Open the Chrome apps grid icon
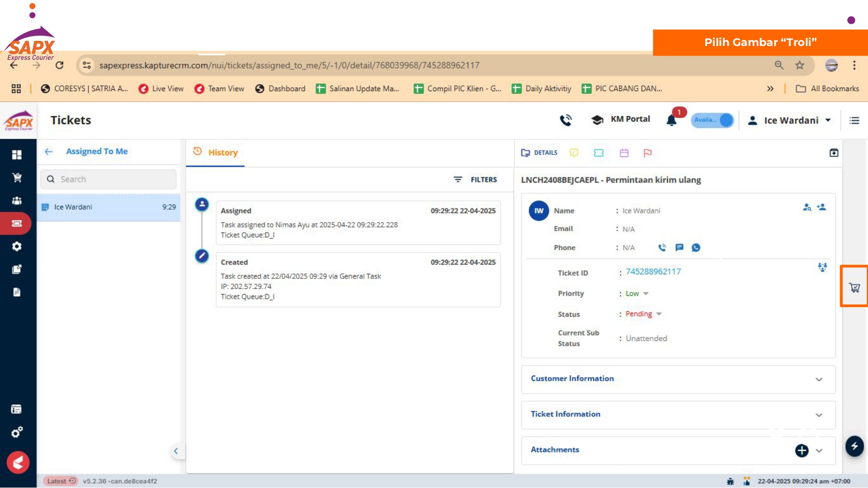The height and width of the screenshot is (488, 868). pos(16,88)
